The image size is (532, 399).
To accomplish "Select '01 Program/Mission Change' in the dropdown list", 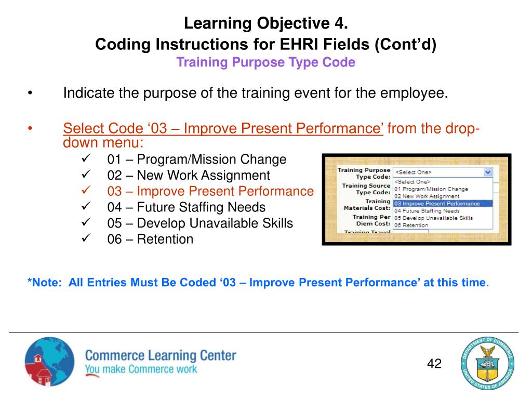I will click(x=431, y=189).
